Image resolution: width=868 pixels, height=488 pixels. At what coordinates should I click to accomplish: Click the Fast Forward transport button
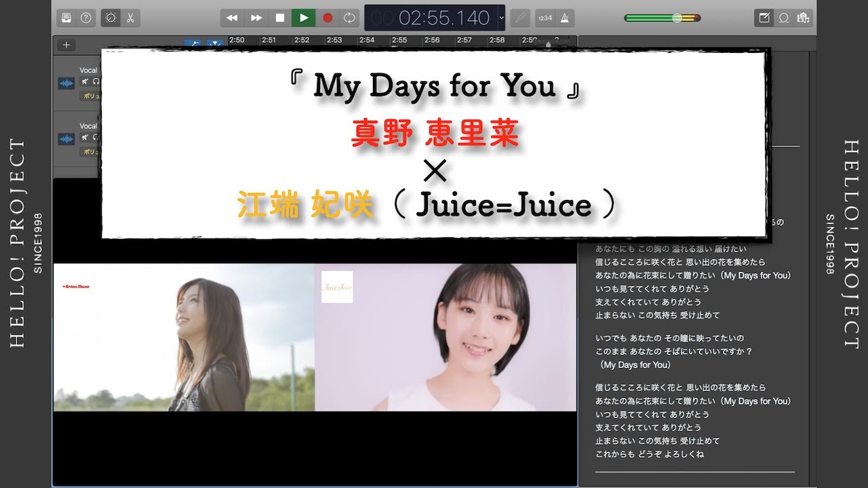pyautogui.click(x=256, y=18)
